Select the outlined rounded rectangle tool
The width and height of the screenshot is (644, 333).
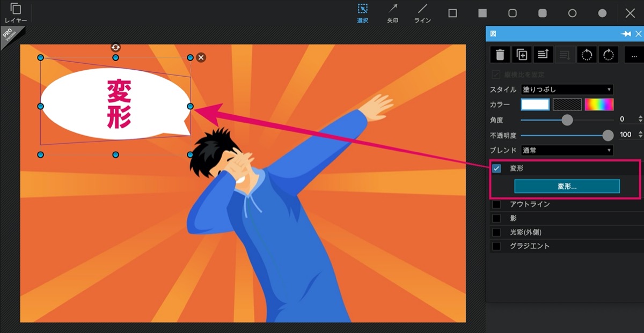513,13
